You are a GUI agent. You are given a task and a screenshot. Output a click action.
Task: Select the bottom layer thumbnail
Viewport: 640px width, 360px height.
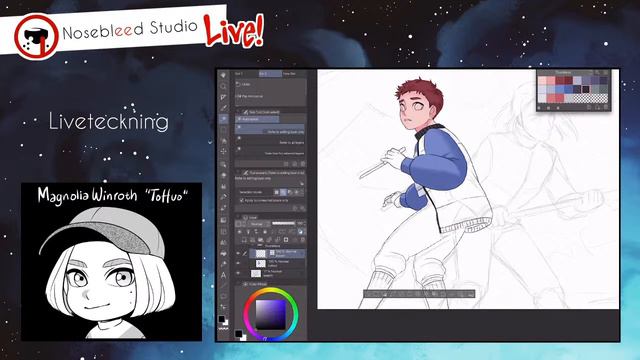pos(256,273)
